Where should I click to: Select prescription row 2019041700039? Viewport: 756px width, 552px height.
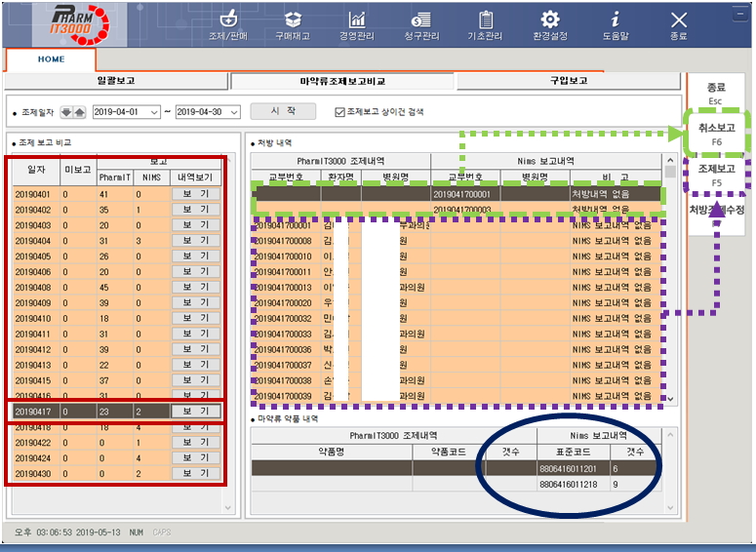point(457,396)
